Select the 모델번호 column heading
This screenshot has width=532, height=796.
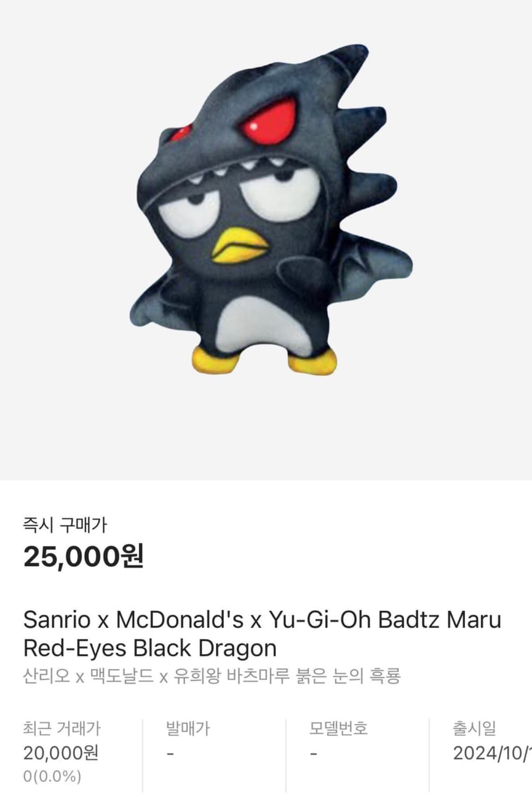338,728
